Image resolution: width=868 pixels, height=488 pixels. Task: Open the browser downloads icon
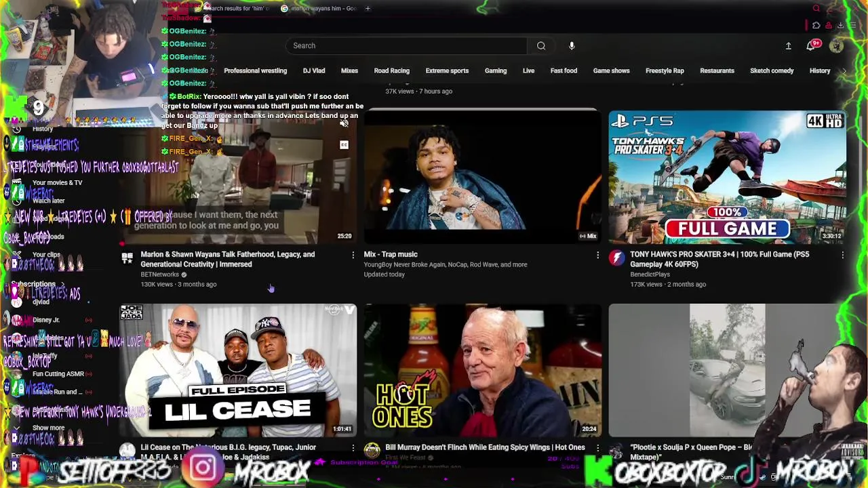coord(840,26)
